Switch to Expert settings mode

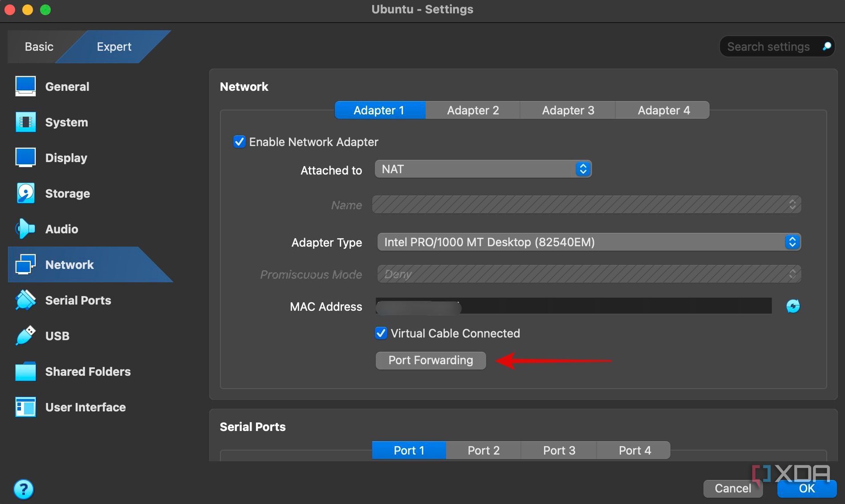click(x=114, y=47)
